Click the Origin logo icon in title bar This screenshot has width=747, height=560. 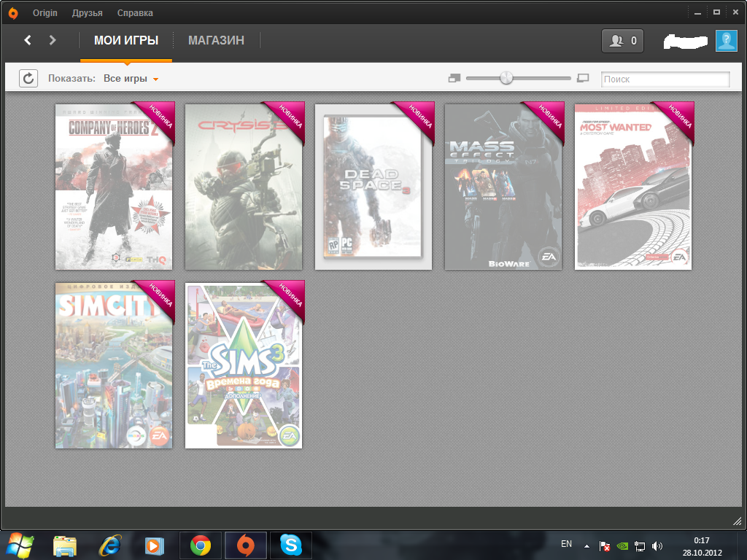point(13,13)
